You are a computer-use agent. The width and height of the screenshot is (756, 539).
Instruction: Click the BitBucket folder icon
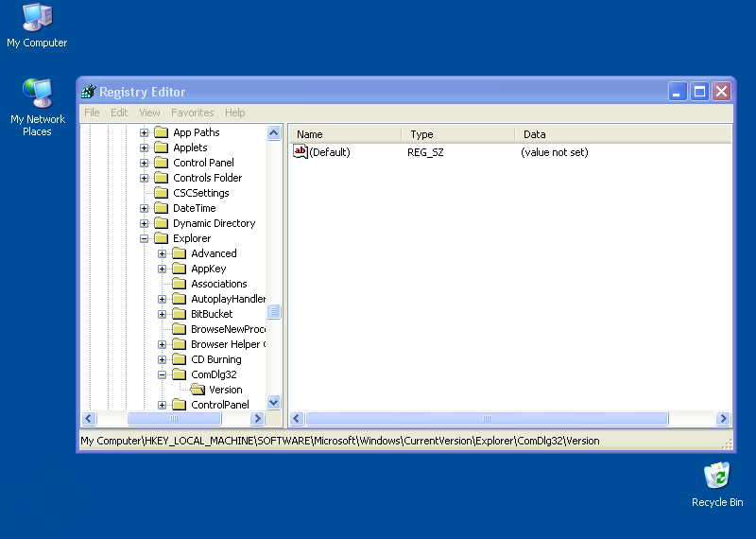(x=179, y=314)
